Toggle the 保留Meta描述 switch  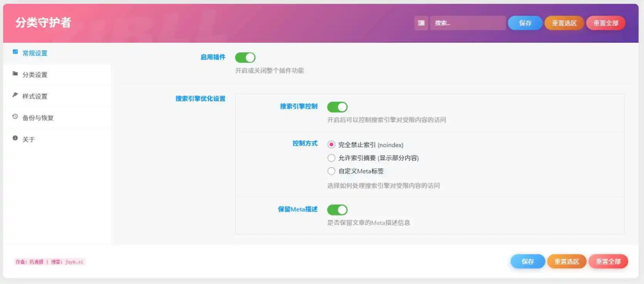(x=337, y=210)
